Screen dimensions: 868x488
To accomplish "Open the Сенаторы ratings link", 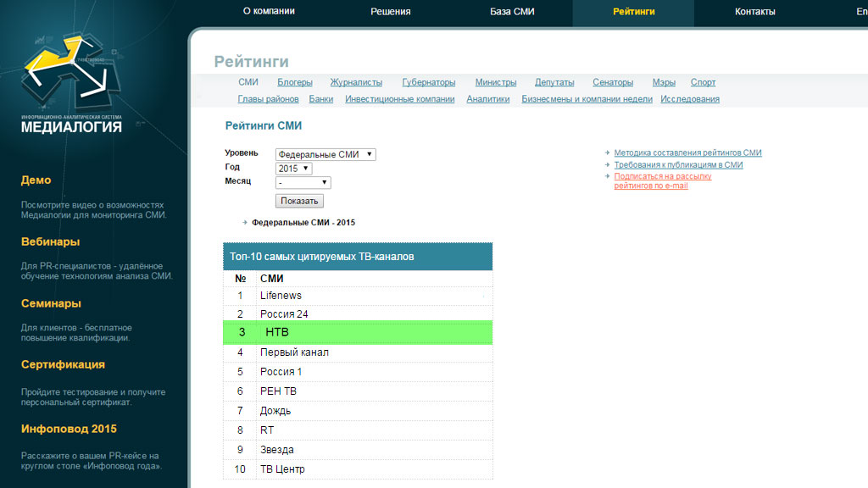I will pyautogui.click(x=613, y=82).
